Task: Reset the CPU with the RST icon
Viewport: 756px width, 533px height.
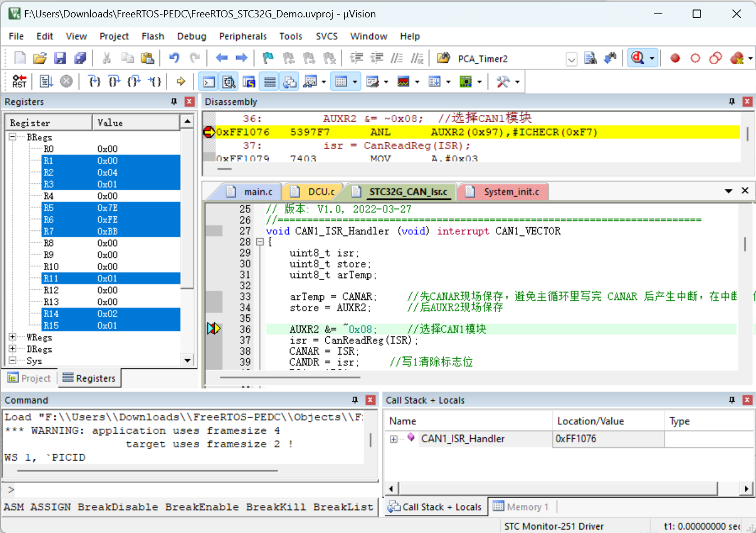Action: click(20, 81)
